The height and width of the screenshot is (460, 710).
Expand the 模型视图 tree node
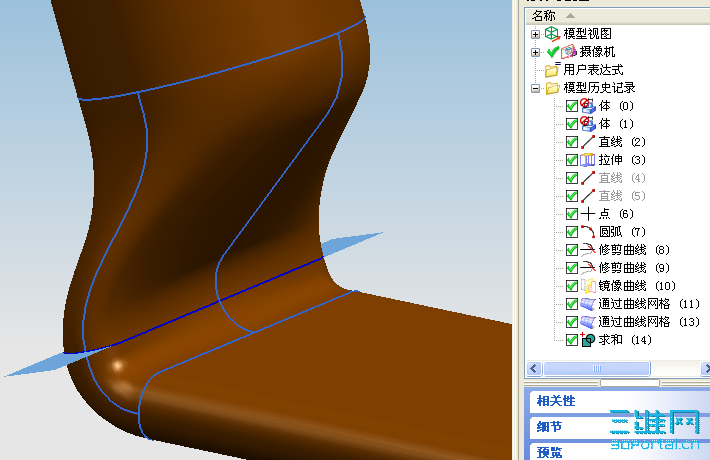point(535,34)
